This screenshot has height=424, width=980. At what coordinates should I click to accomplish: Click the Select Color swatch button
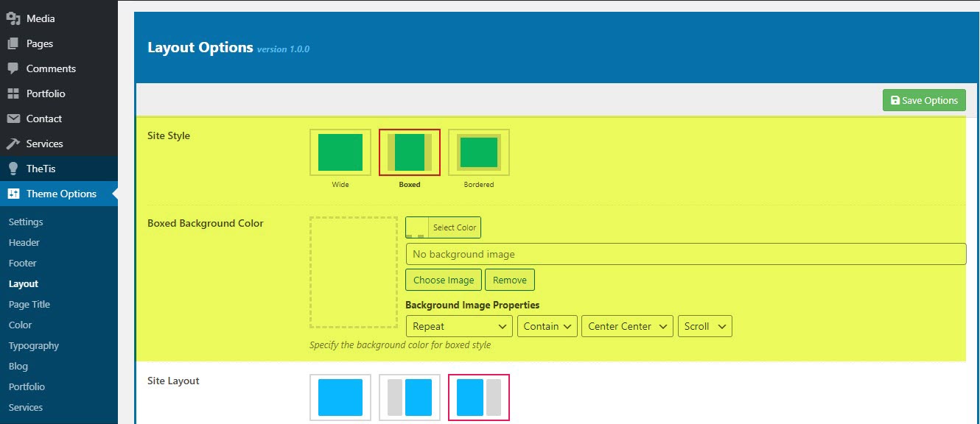pos(443,227)
